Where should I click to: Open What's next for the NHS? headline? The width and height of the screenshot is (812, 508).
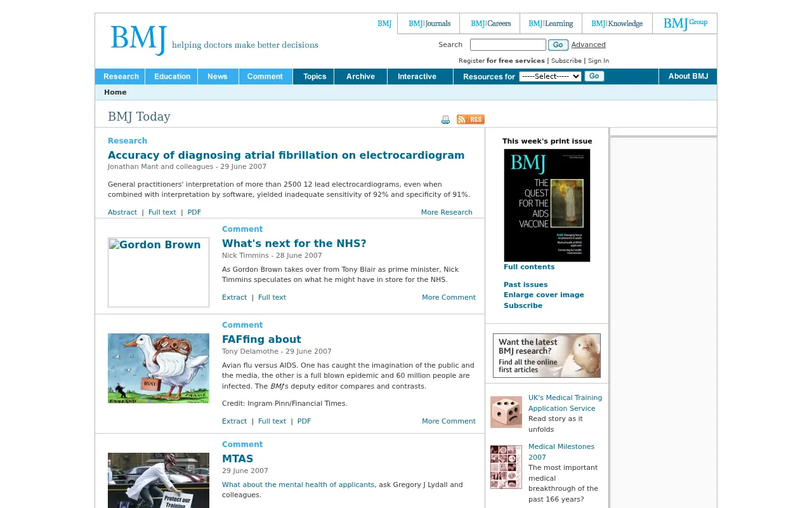294,243
